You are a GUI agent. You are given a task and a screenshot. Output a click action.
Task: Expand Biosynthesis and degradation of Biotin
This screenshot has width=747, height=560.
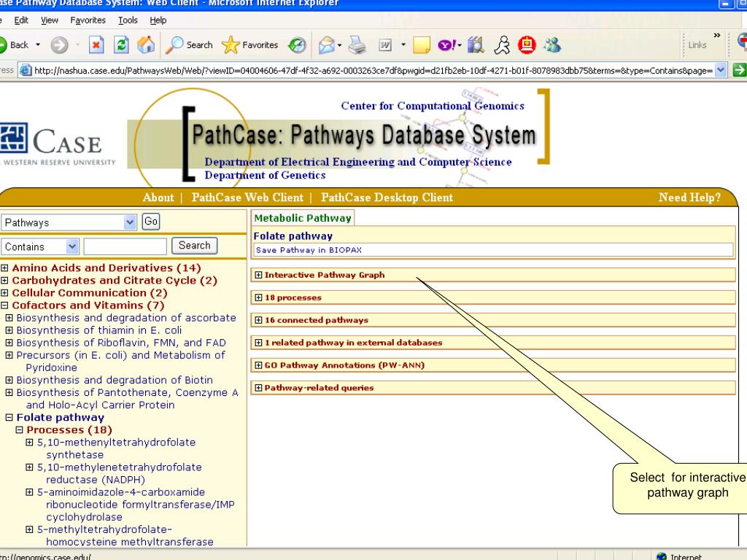(x=9, y=380)
